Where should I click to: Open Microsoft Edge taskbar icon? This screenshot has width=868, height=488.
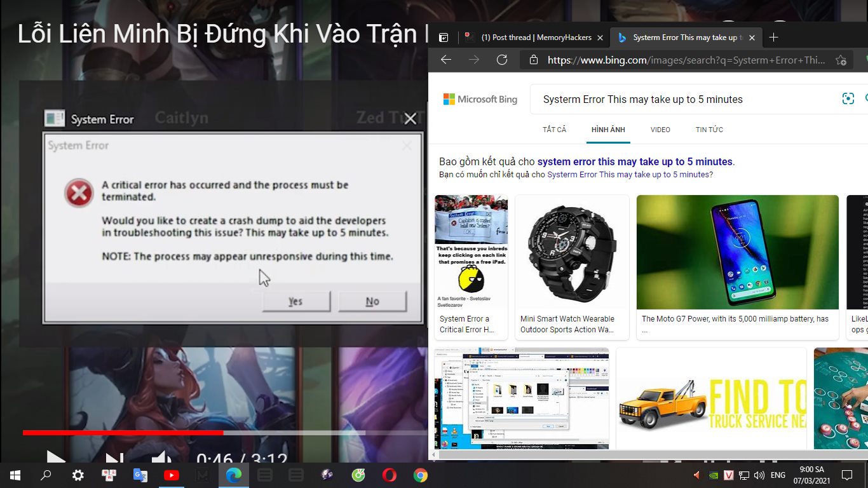[234, 475]
